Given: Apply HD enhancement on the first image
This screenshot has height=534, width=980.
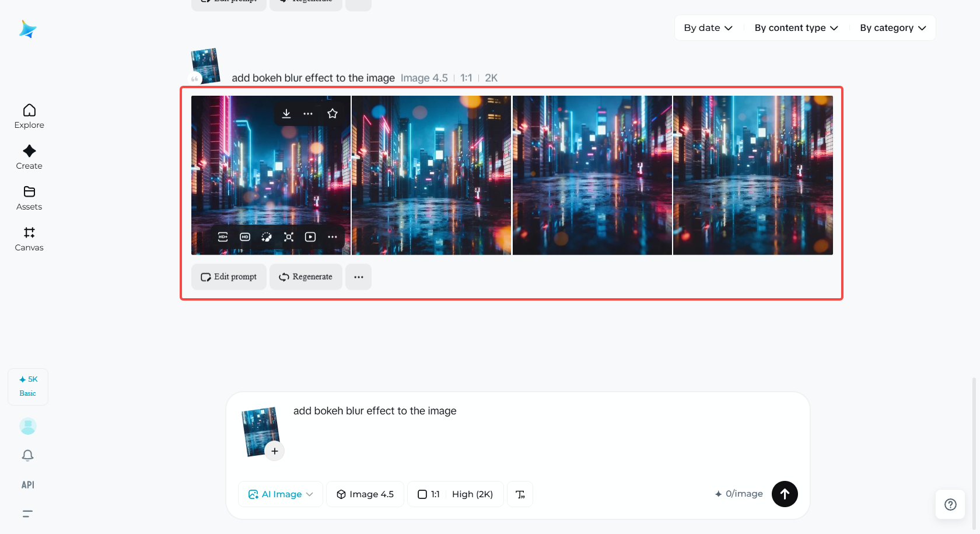Looking at the screenshot, I should click(245, 237).
